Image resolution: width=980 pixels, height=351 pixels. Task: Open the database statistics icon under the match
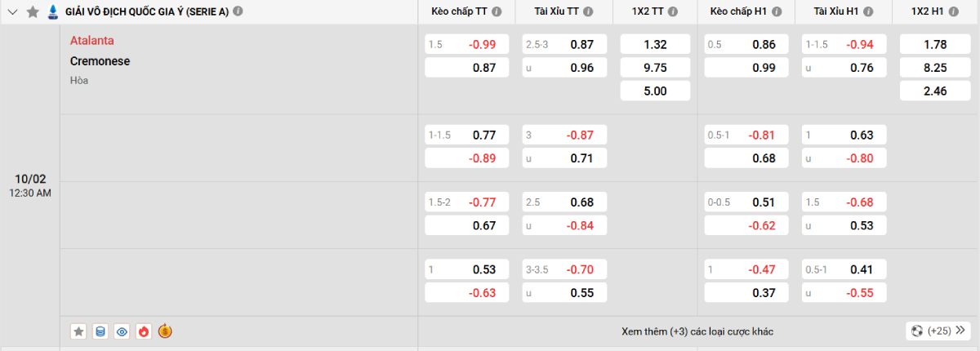click(100, 331)
